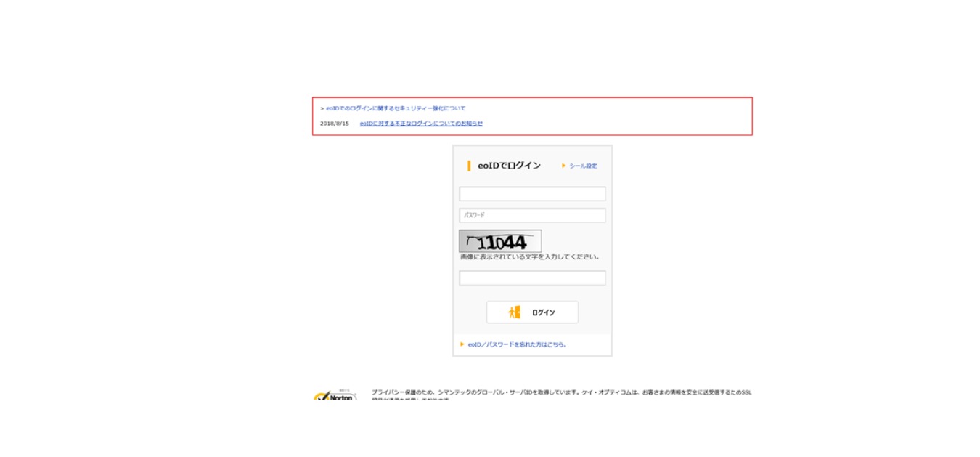Click the privacy protection SSL notice text
Screen dimensions: 980x457
(561, 396)
